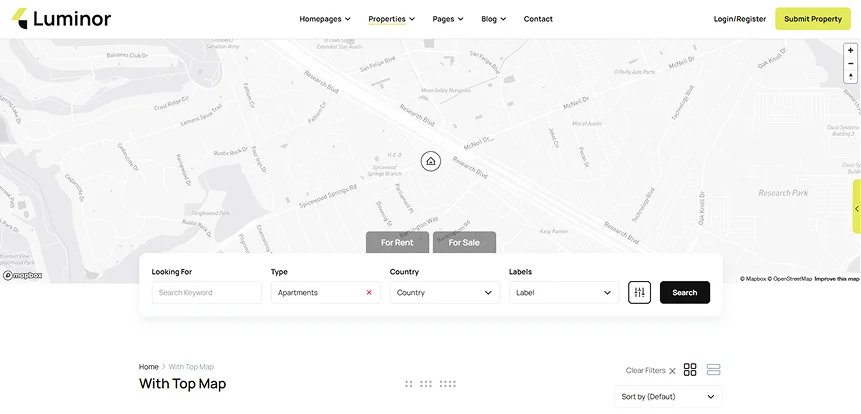Image resolution: width=861 pixels, height=414 pixels.
Task: Open the Country dropdown
Action: pos(444,293)
